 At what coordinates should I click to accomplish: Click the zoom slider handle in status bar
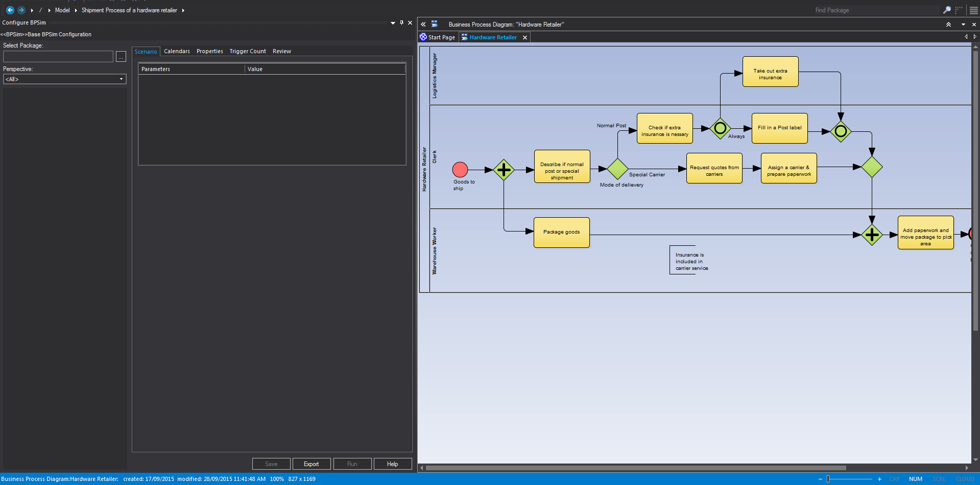(828, 479)
